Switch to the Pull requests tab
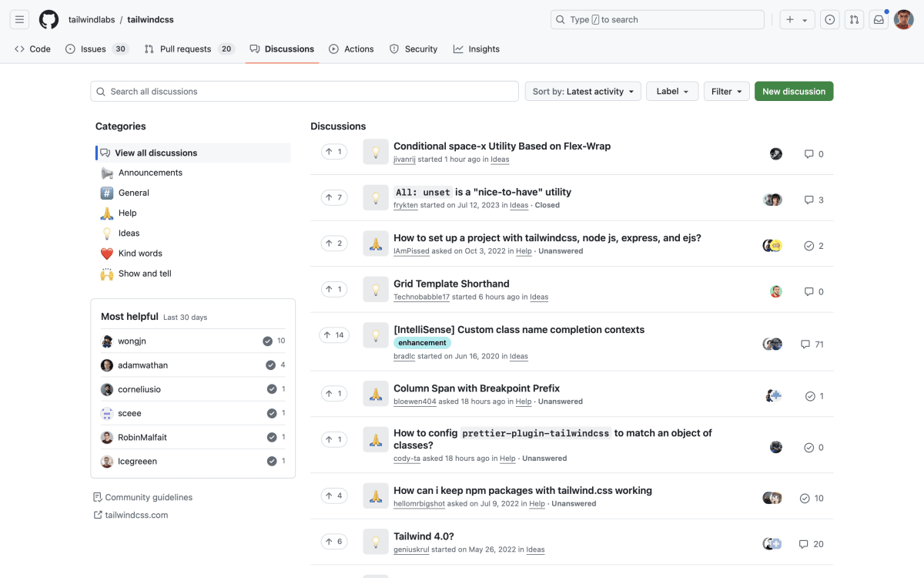 [x=189, y=49]
